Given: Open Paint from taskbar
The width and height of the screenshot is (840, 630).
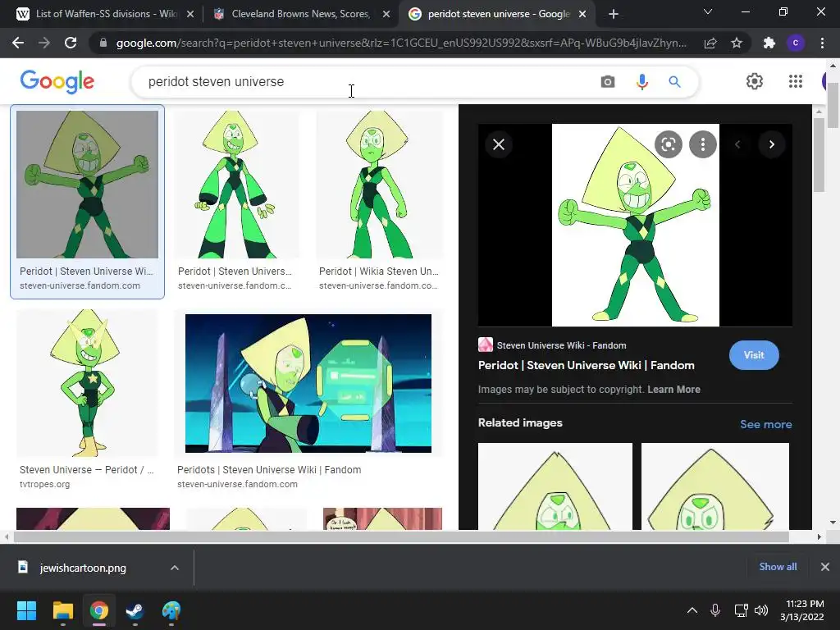Looking at the screenshot, I should click(171, 610).
